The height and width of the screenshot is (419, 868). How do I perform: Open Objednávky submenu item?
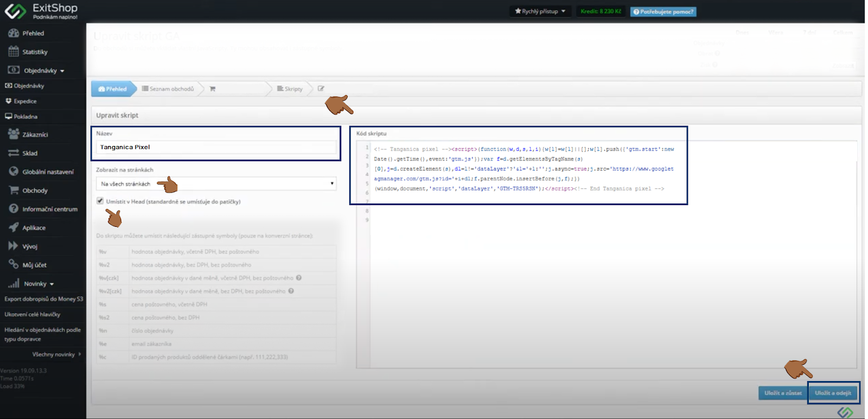(x=25, y=86)
